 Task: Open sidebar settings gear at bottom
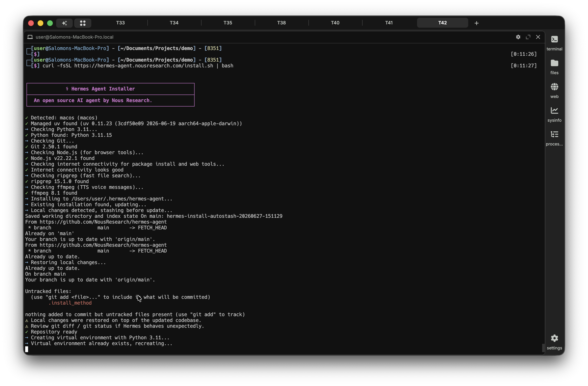tap(554, 342)
